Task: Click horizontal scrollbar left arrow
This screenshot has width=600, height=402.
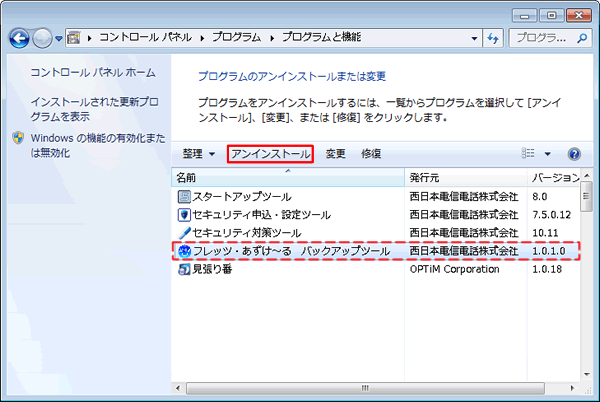Action: (x=178, y=388)
